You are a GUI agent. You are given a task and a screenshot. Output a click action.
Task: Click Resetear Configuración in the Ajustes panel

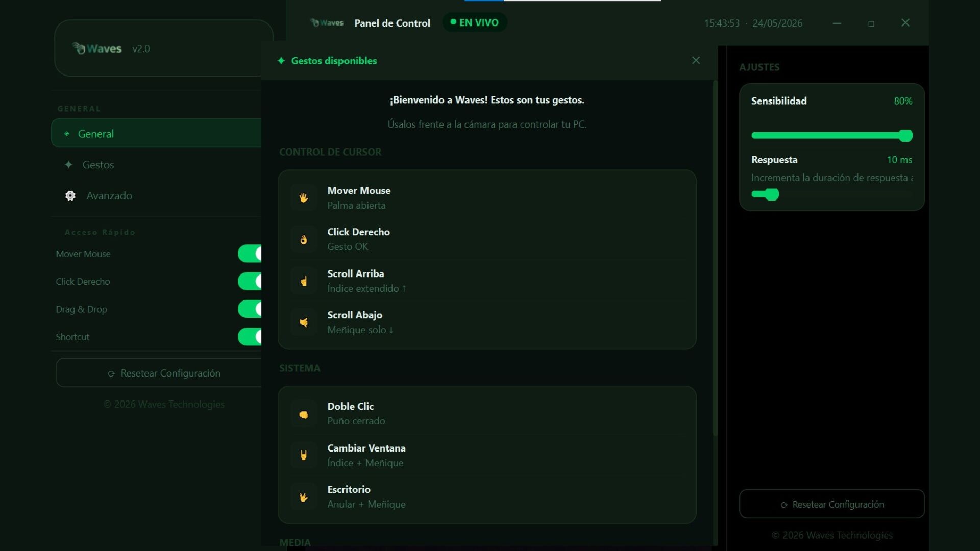tap(832, 504)
